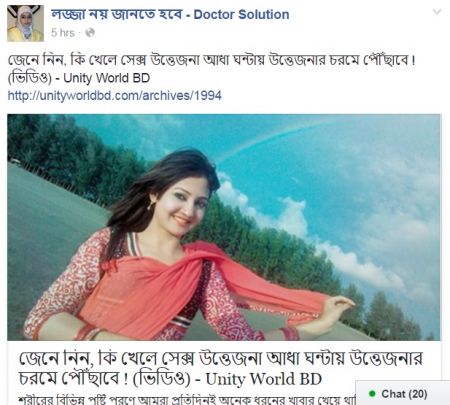Screen dimensions: 450x405
Task: Open the poster's profile picture thumbnail
Action: tap(25, 23)
